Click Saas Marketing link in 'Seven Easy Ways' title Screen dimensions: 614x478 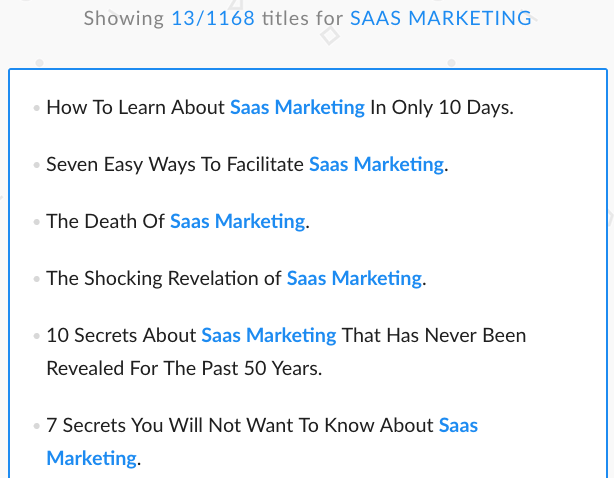pyautogui.click(x=376, y=164)
